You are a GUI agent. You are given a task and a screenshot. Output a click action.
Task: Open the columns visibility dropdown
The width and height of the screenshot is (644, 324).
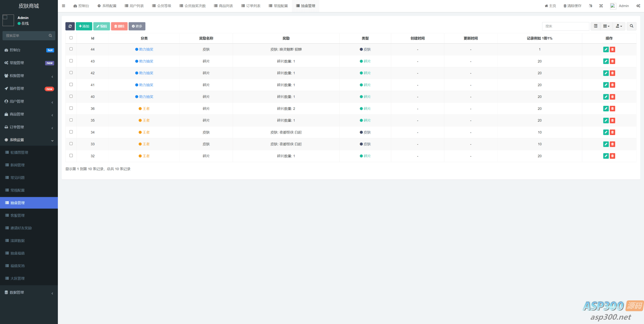[x=606, y=26]
